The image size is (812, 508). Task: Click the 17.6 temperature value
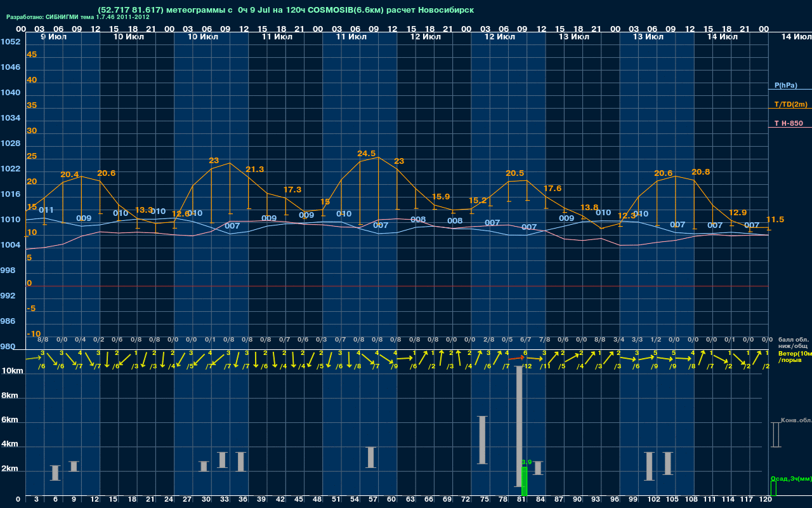(x=553, y=189)
